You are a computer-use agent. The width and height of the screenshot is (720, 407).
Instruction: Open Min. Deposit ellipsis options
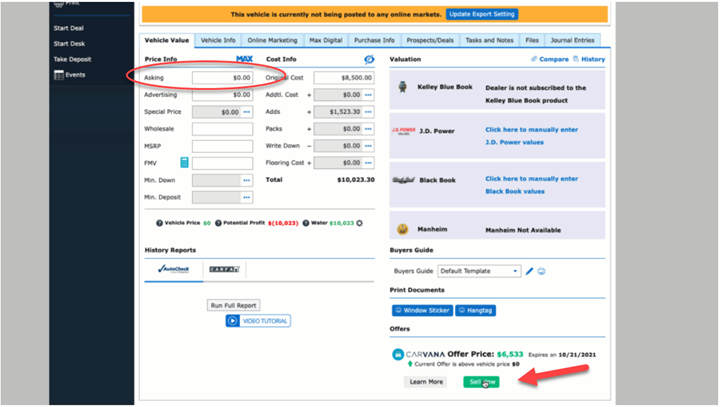pyautogui.click(x=247, y=197)
